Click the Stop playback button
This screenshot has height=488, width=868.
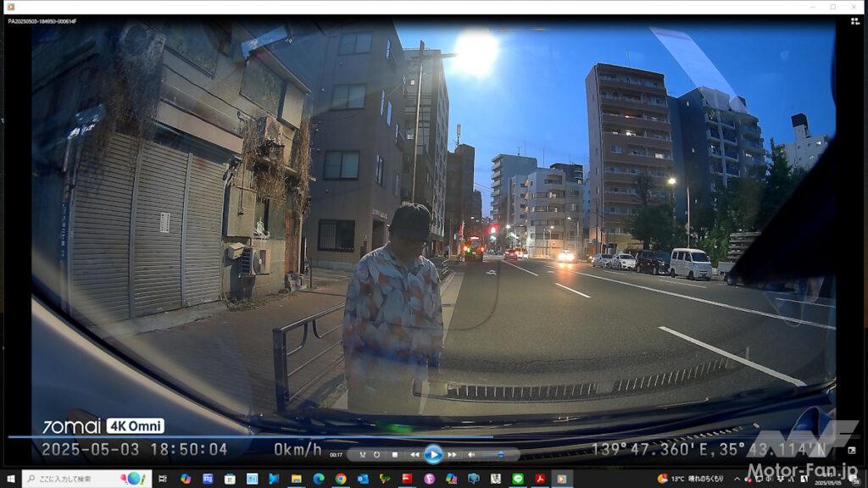(x=395, y=455)
